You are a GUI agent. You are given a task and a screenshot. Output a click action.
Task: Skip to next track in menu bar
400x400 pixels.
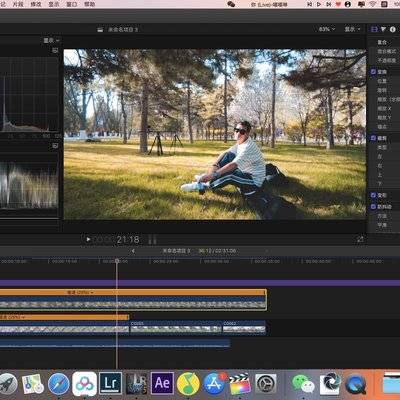[329, 4]
